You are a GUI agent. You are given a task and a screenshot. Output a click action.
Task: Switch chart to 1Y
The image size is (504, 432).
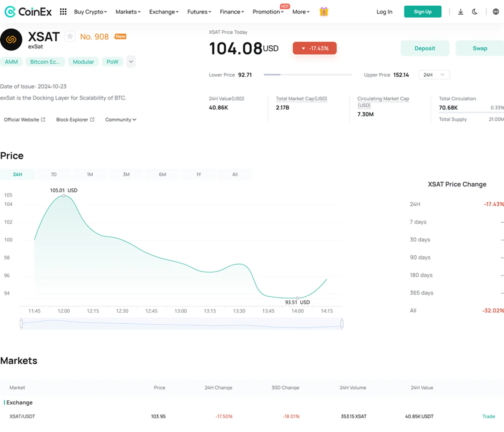198,174
